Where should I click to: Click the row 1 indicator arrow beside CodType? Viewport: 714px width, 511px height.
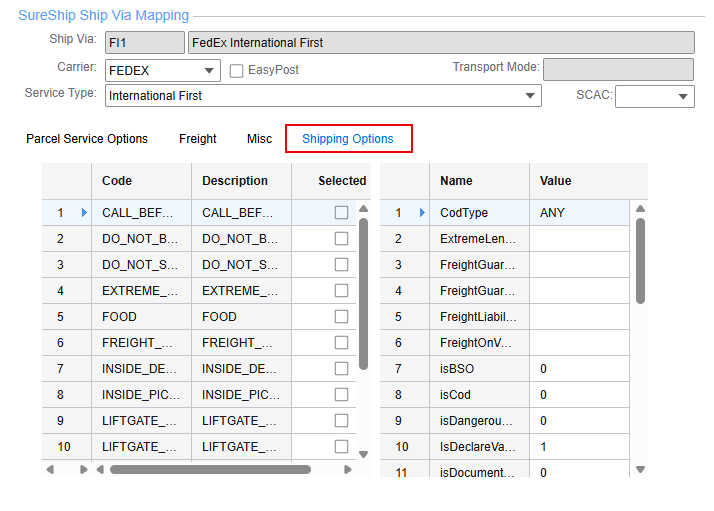pyautogui.click(x=422, y=213)
